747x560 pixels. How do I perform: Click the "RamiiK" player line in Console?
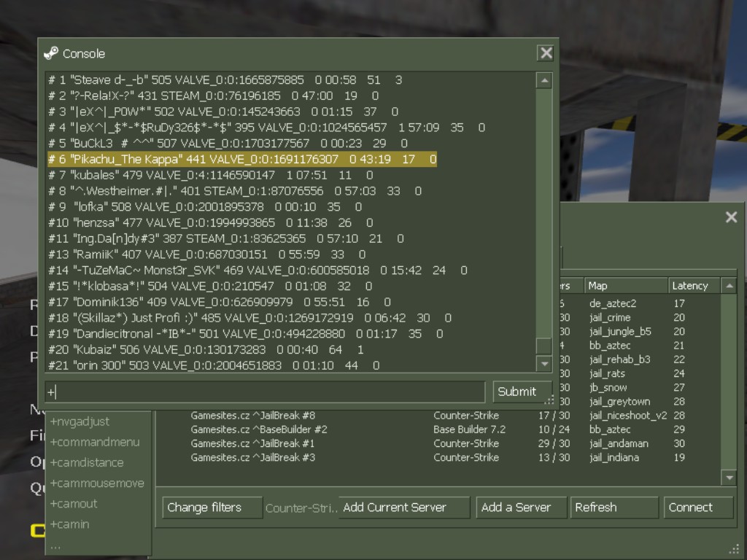[x=207, y=254]
